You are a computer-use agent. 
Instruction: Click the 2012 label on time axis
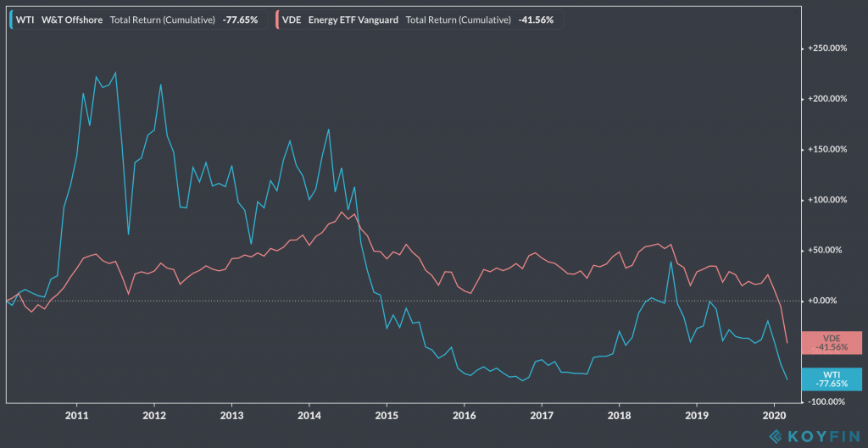tap(153, 414)
